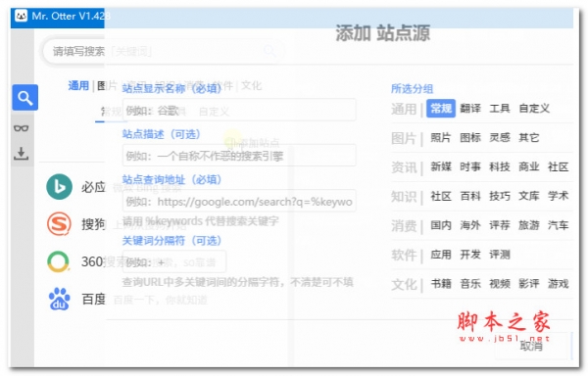Click the 关键词分隔符 input field

pos(174,261)
